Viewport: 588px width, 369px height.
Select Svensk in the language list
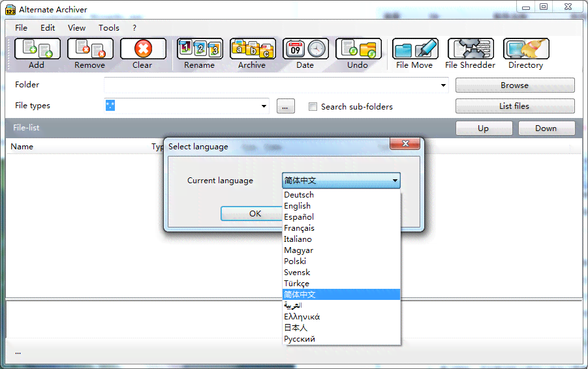pos(341,273)
